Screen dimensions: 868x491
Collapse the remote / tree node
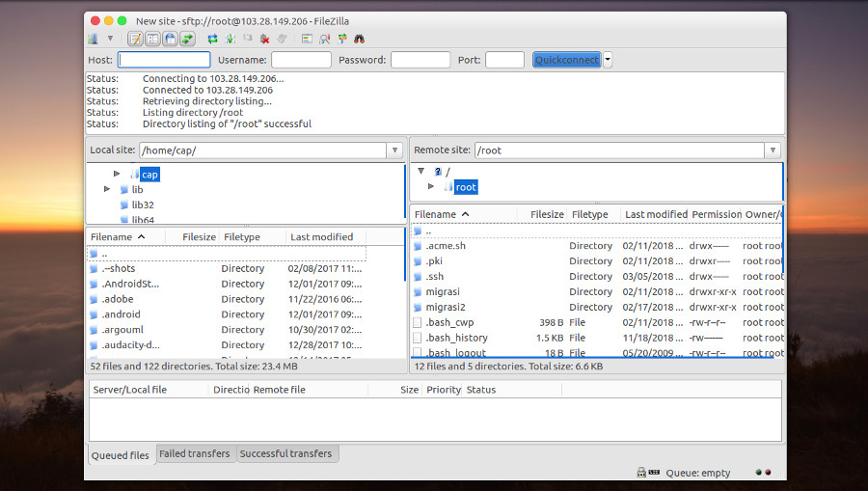(x=421, y=172)
